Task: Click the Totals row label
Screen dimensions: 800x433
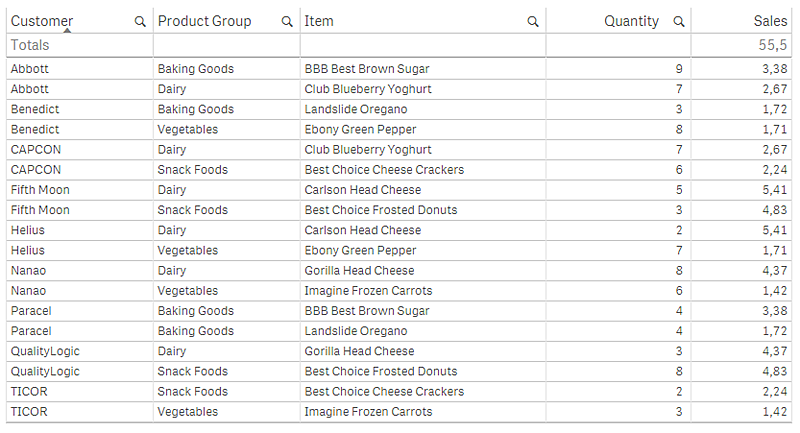Action: [x=30, y=45]
